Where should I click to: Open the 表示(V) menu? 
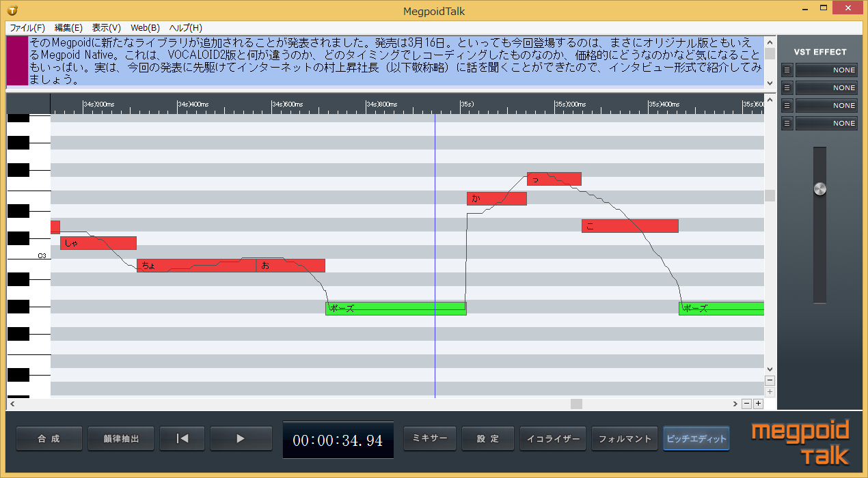107,28
